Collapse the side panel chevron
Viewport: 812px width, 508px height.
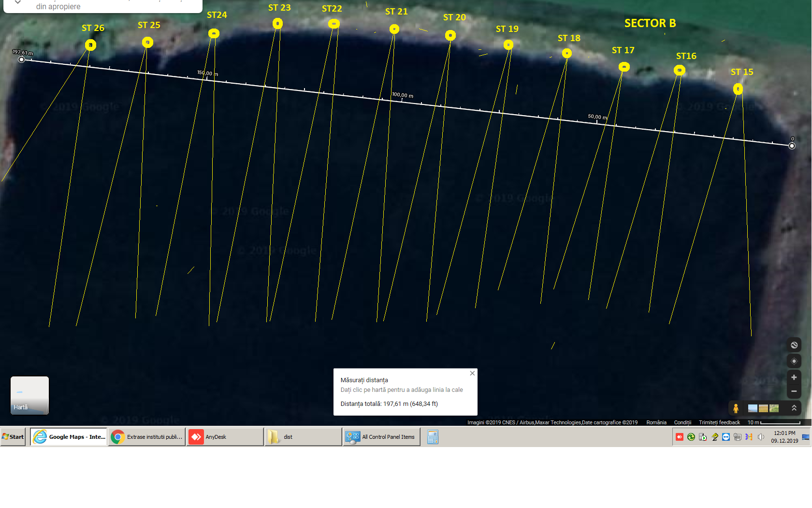pyautogui.click(x=17, y=2)
